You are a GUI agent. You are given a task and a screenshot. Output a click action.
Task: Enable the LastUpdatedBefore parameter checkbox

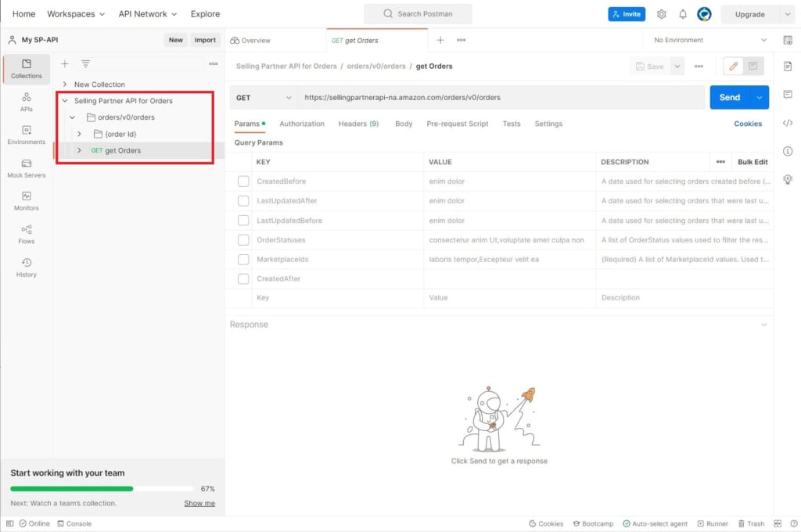point(243,221)
